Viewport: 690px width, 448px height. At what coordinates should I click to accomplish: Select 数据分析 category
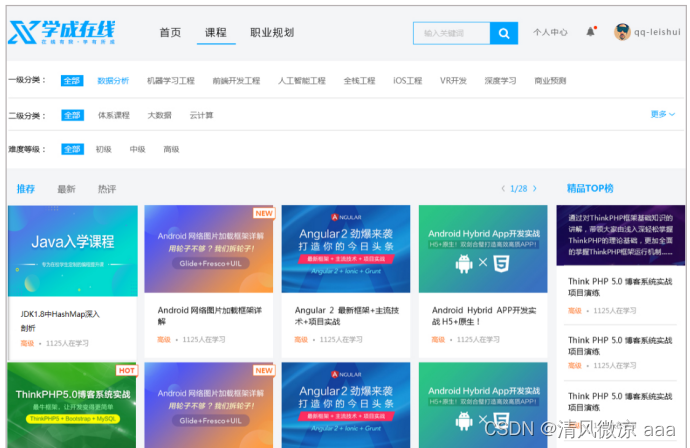(x=113, y=81)
